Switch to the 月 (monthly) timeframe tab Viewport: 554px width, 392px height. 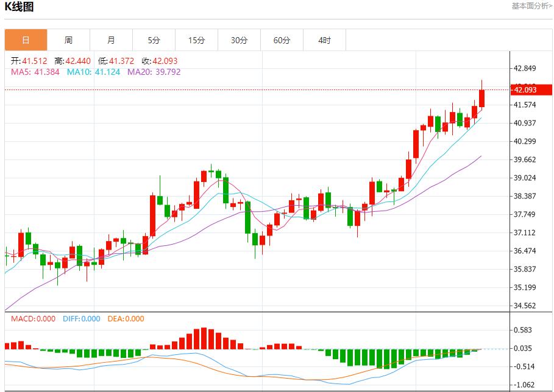[111, 40]
